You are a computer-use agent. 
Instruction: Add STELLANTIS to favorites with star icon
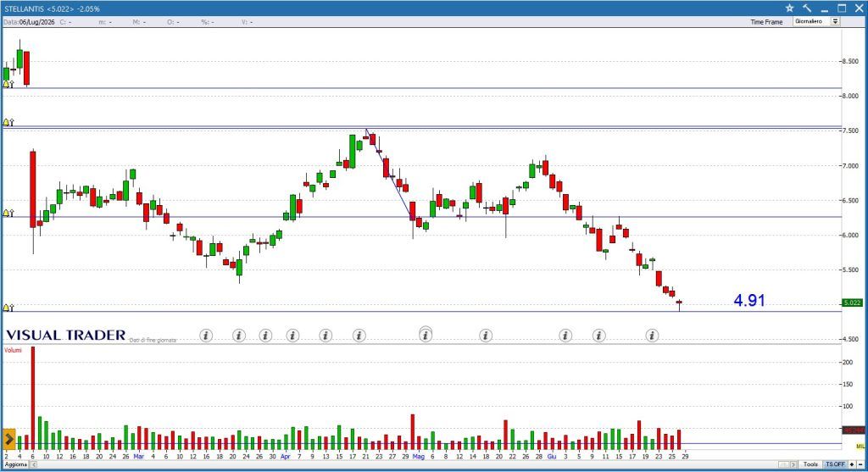tap(789, 8)
